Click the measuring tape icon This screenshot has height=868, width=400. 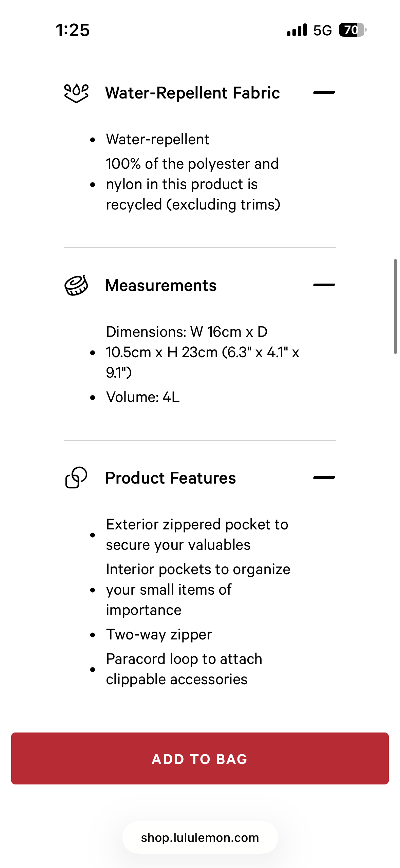(x=76, y=285)
